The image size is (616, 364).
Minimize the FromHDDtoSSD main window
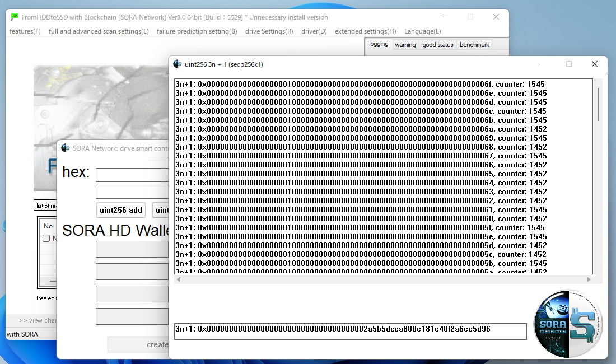click(x=445, y=17)
